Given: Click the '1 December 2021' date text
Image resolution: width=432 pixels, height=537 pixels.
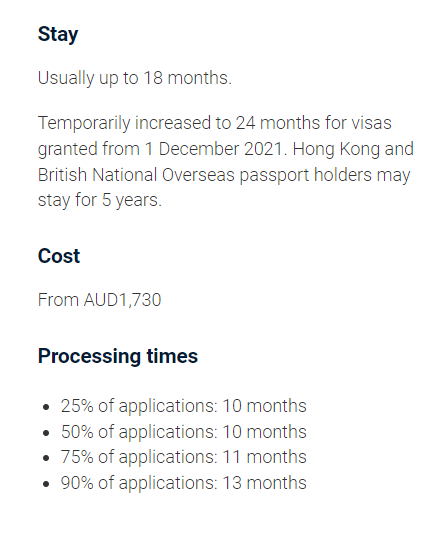Looking at the screenshot, I should point(215,149).
